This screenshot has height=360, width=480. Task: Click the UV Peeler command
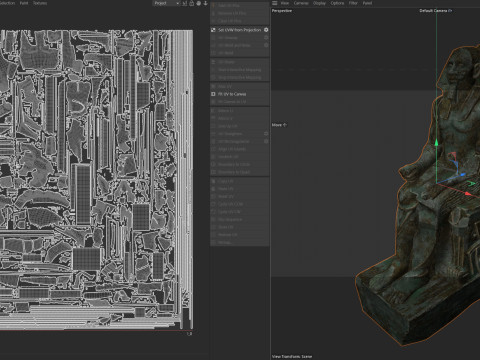[240, 62]
